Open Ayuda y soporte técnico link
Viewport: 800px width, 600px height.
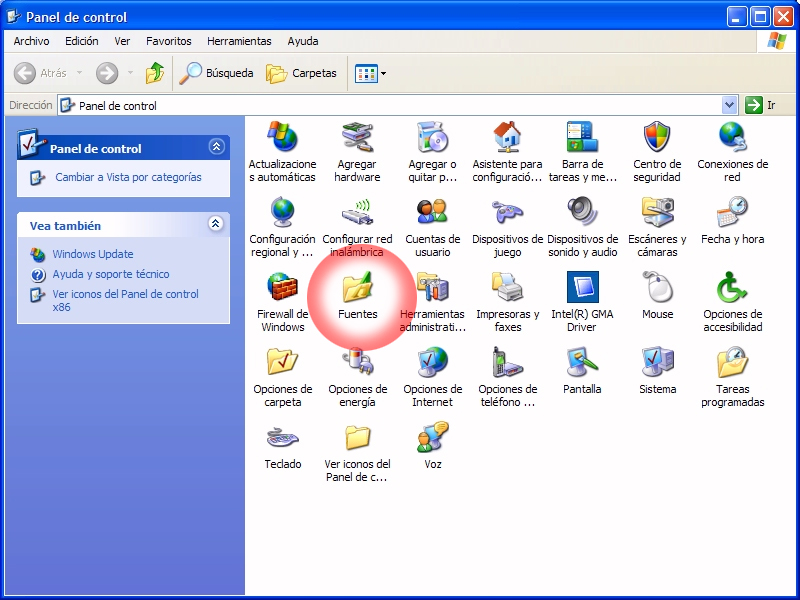111,274
